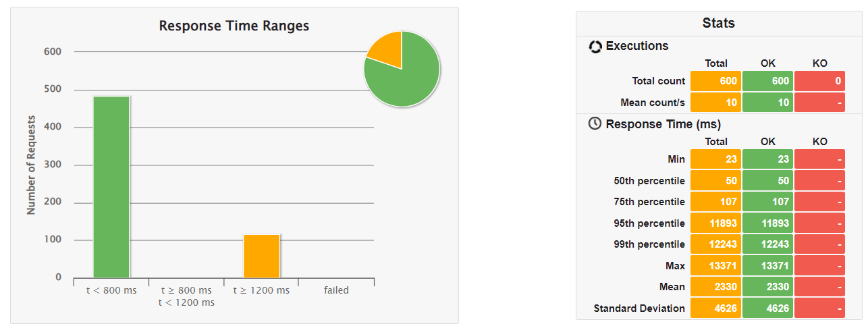
Task: Select the Total 99th percentile value 12243
Action: 715,244
